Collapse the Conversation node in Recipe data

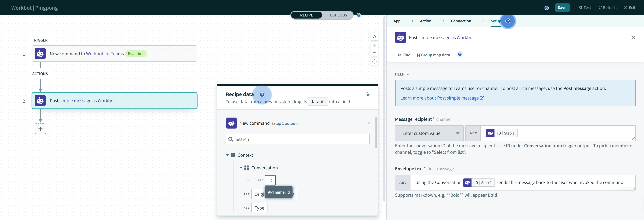point(241,168)
